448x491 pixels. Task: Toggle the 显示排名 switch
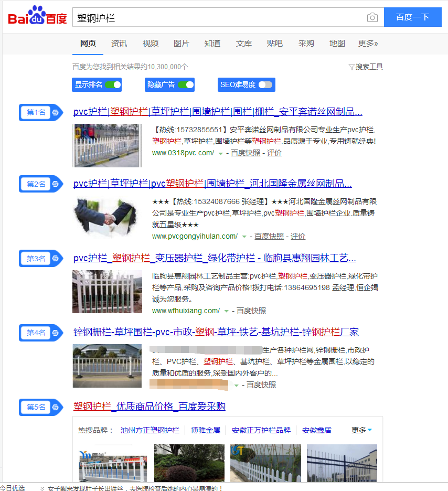pyautogui.click(x=113, y=85)
